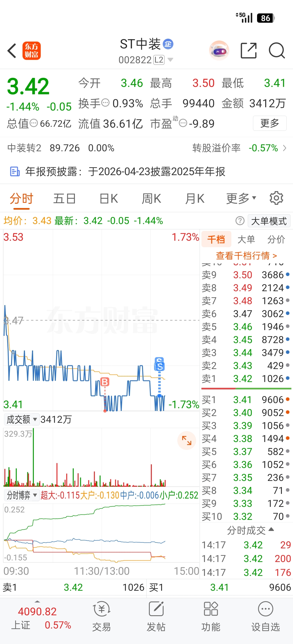Switch to the 日K chart tab
293x644 pixels.
tap(108, 199)
